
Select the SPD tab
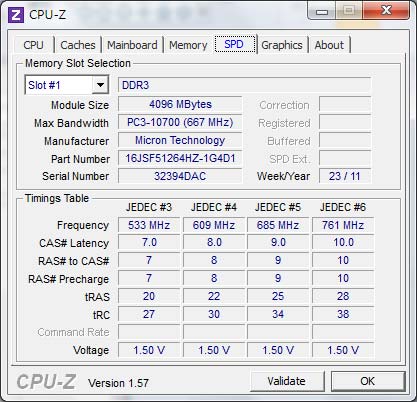[x=234, y=44]
